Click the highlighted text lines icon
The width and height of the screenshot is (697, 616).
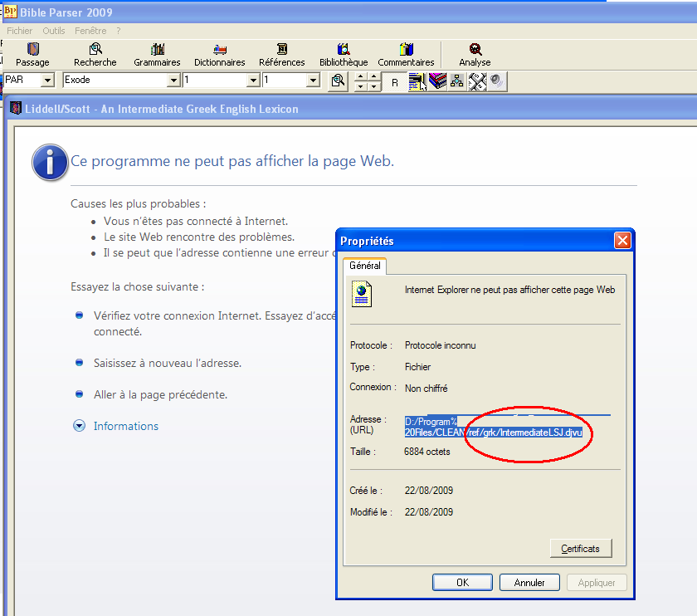(x=417, y=81)
